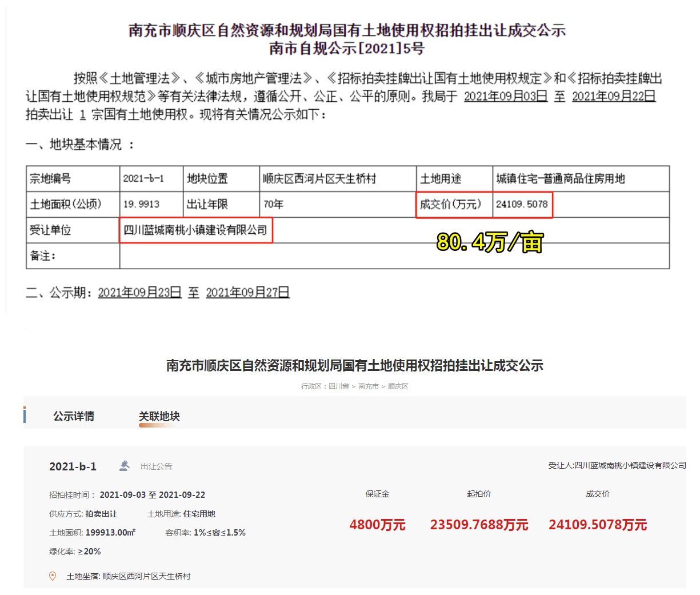Click the red box around 四川蓝城南桃小镇建设有限公司
700x595 pixels.
point(196,230)
